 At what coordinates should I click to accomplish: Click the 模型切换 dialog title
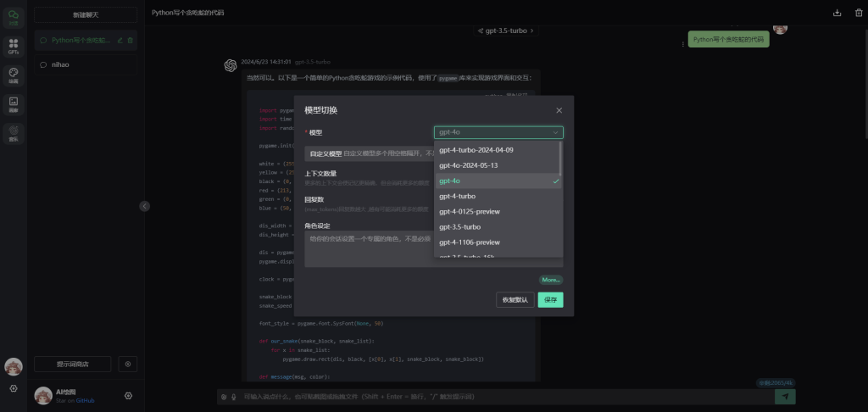321,110
